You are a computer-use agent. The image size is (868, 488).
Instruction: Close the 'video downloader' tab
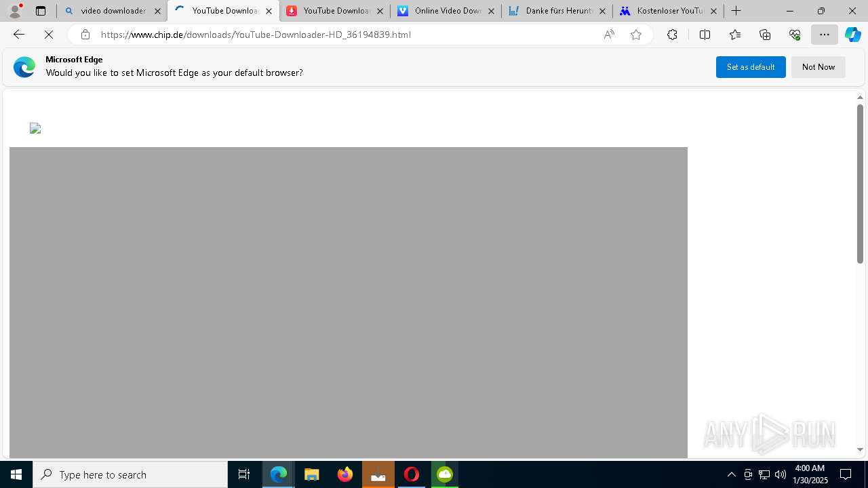(157, 11)
